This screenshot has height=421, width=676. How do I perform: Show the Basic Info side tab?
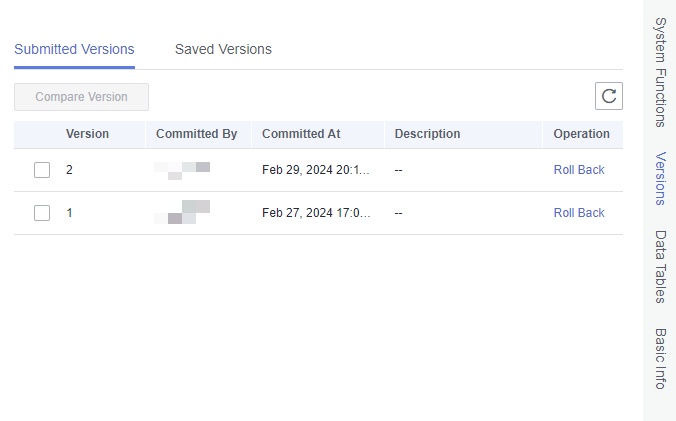[x=660, y=358]
